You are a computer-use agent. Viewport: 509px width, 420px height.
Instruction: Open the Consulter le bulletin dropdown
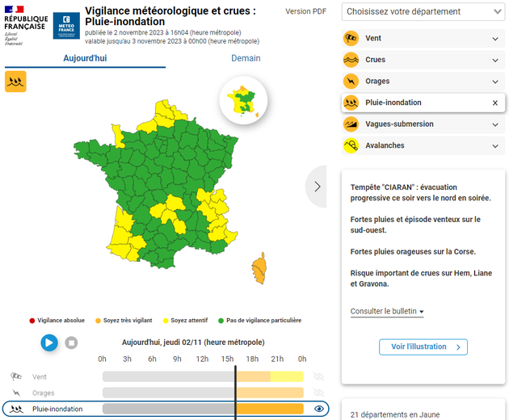click(387, 311)
